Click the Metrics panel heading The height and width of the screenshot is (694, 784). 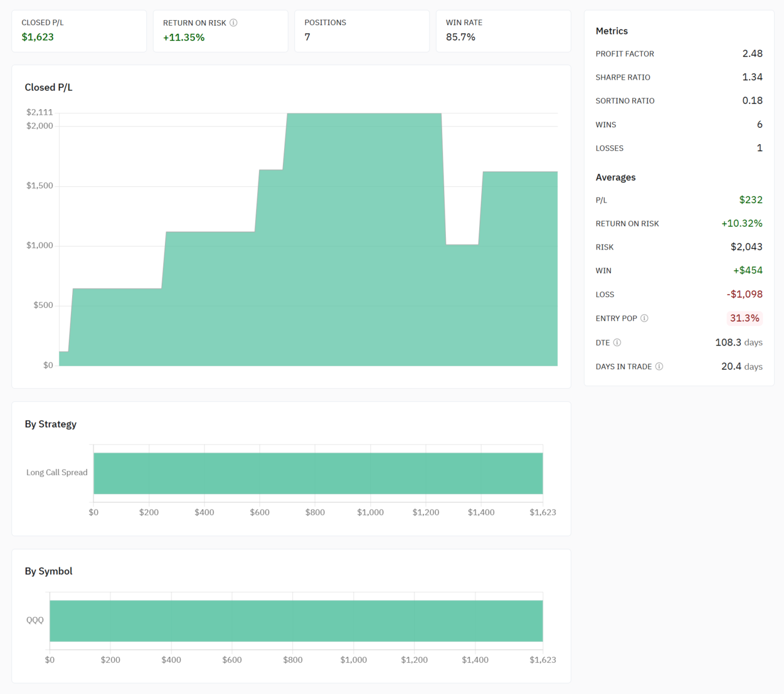click(x=612, y=31)
